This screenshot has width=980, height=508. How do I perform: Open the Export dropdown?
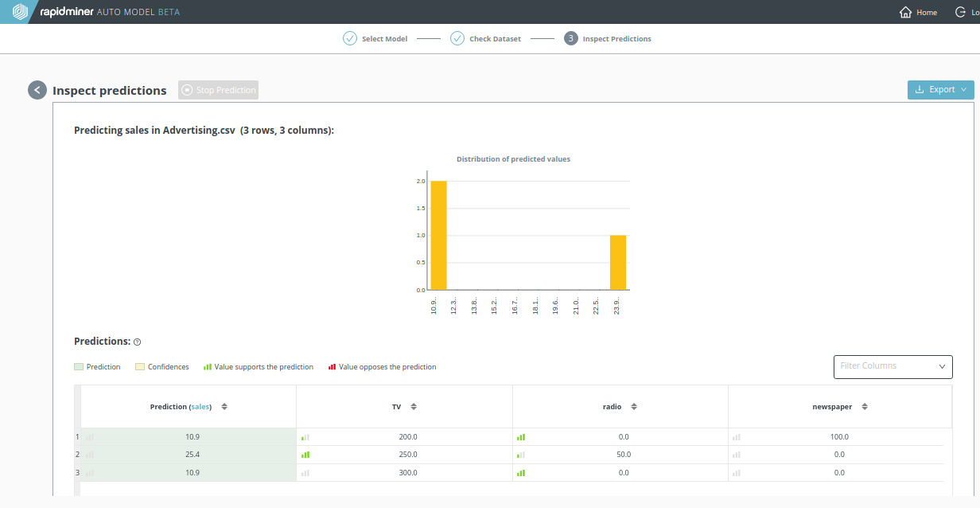(x=940, y=90)
